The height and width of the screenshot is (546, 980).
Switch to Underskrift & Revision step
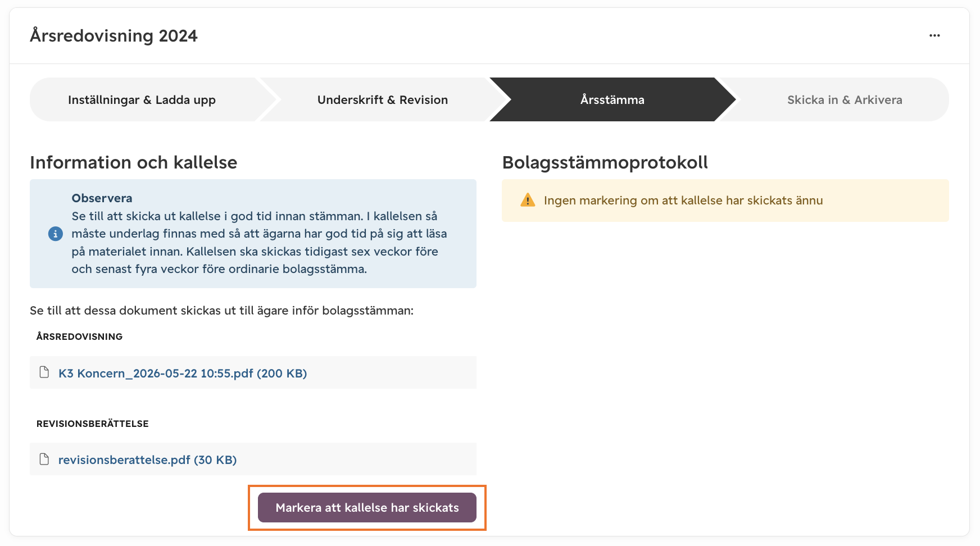383,99
